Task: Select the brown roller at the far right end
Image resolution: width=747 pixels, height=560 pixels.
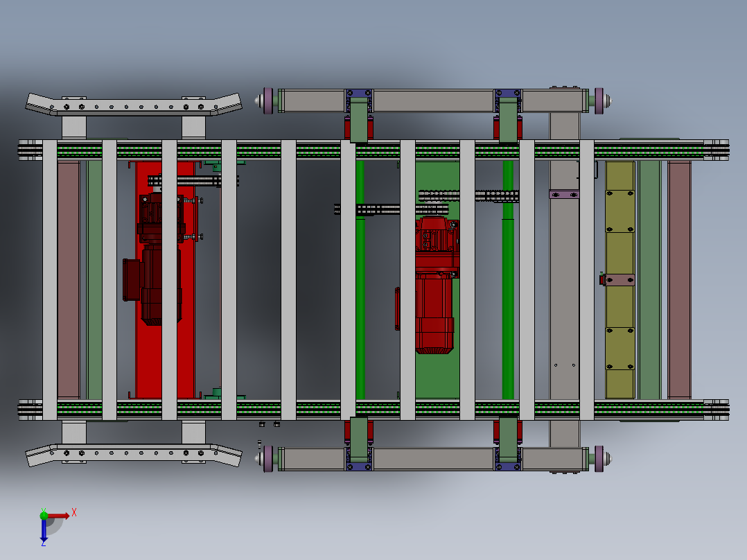Action: [x=679, y=280]
